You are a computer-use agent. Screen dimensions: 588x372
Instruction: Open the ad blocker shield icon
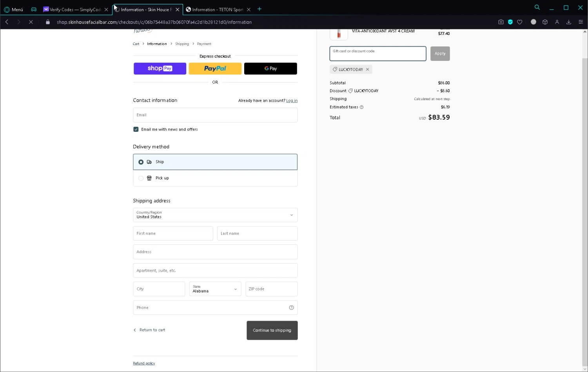pos(510,22)
